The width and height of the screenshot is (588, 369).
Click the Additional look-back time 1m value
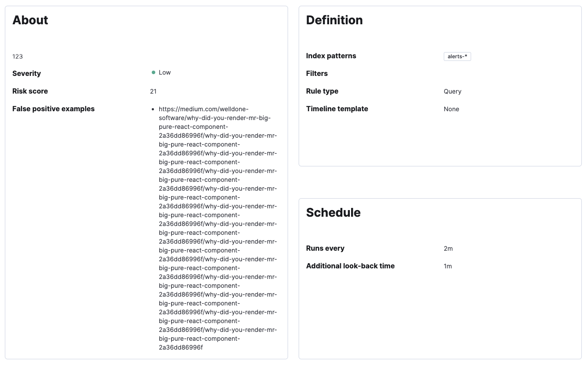[x=448, y=266]
